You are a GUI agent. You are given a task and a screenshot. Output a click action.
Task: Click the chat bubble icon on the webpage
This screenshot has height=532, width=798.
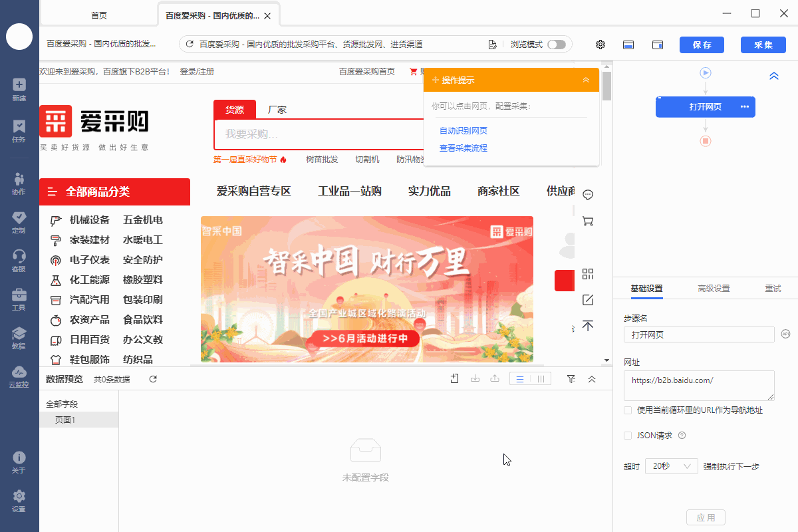[588, 195]
